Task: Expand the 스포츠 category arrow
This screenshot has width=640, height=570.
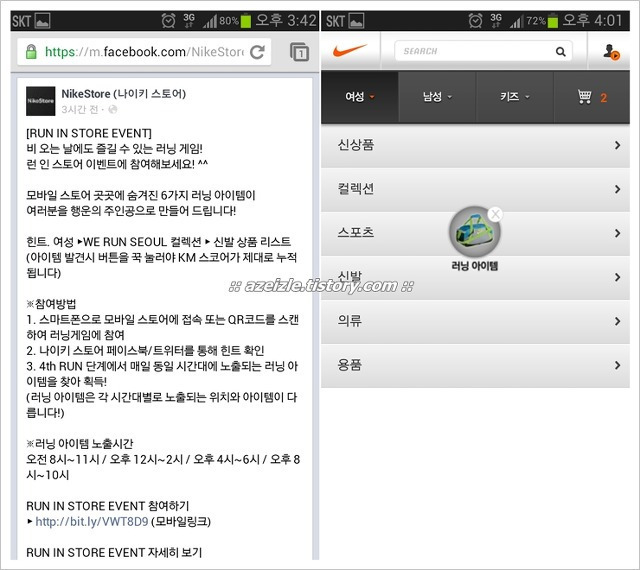Action: tap(618, 233)
